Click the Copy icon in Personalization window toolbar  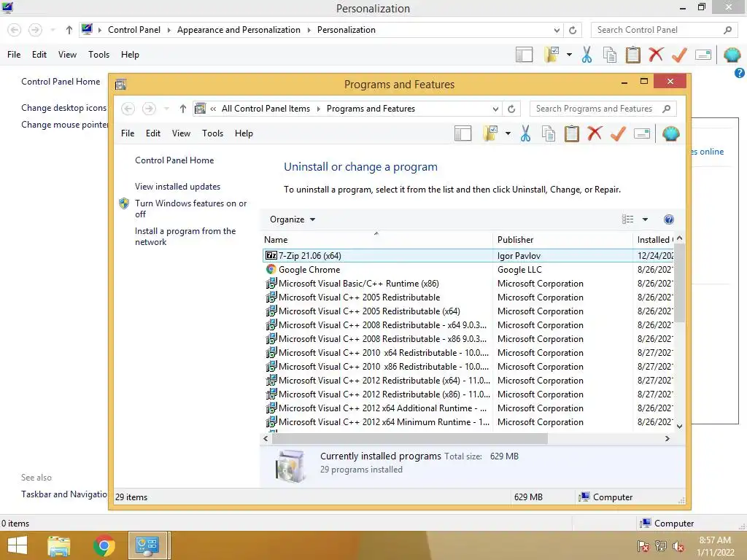point(610,55)
